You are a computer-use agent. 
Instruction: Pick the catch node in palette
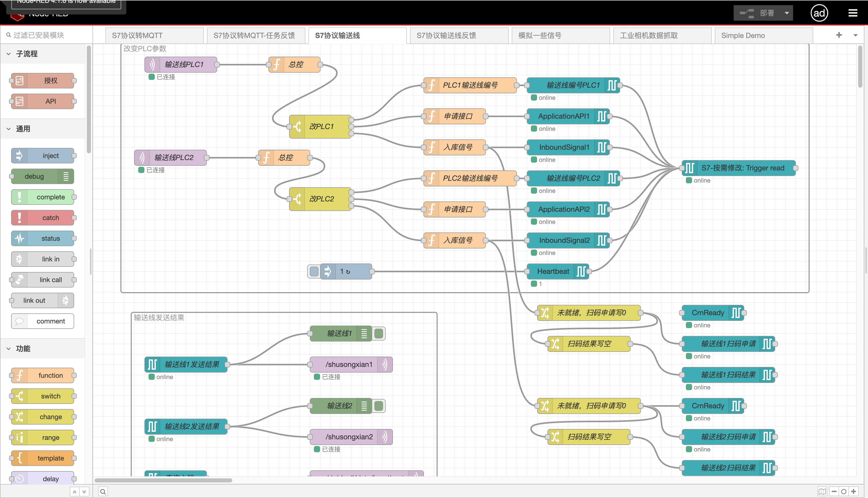[x=43, y=218]
